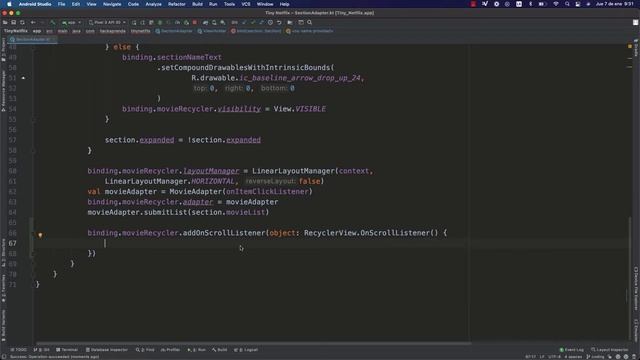Open the Profiler tool window

pos(171,350)
